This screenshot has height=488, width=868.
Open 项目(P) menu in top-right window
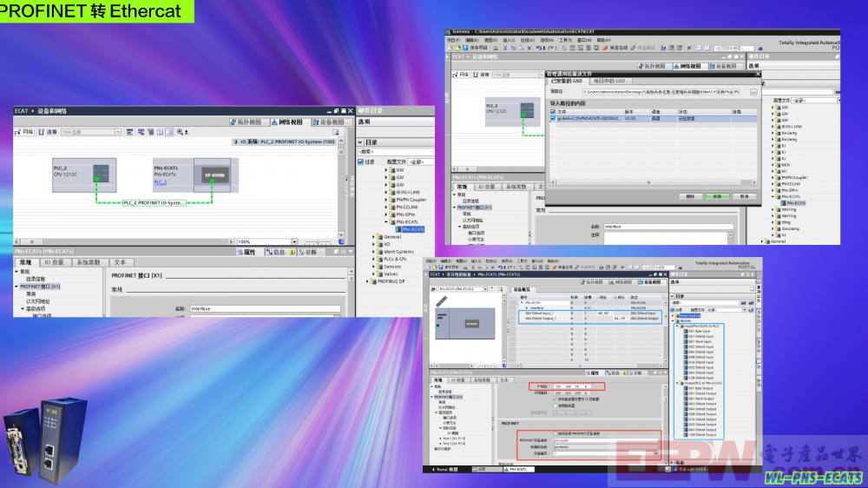tap(453, 41)
